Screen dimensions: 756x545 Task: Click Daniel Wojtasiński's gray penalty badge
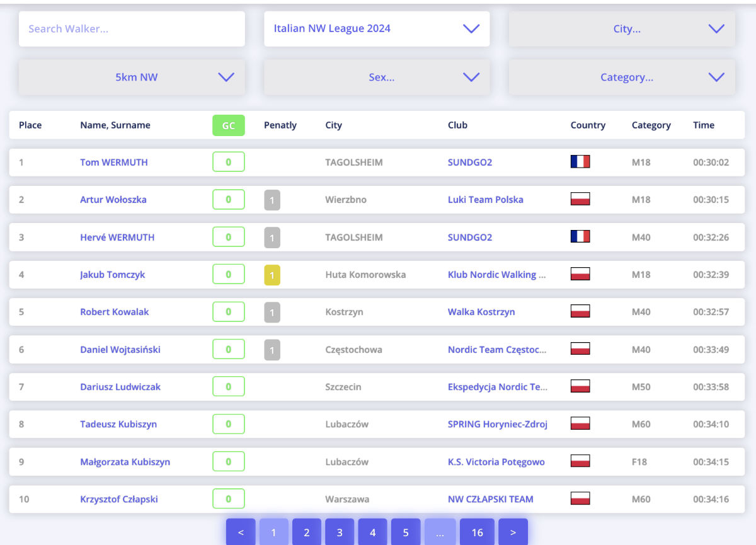[x=272, y=349]
